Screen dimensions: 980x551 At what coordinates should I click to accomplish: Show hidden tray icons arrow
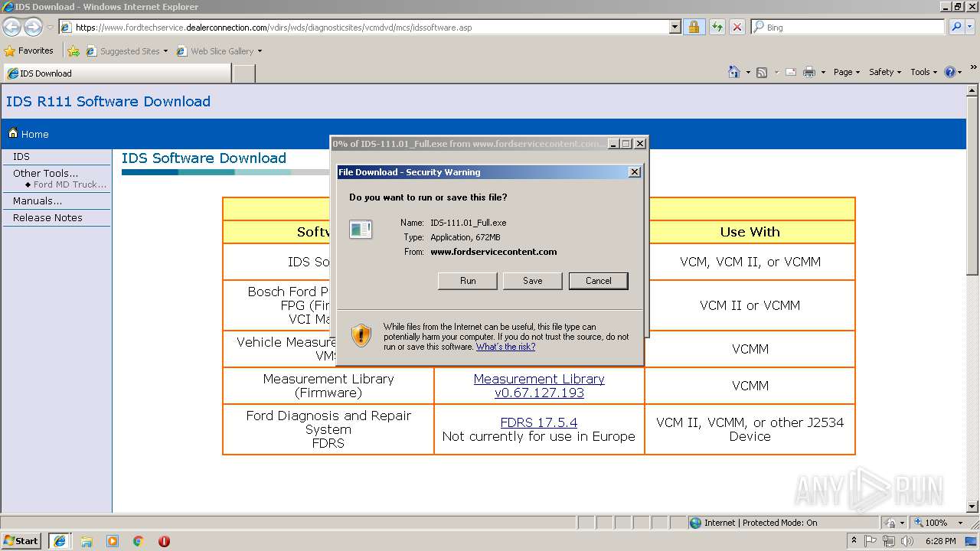point(854,541)
